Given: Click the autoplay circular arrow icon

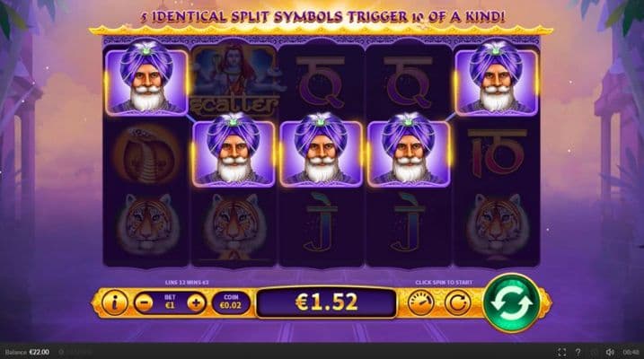Looking at the screenshot, I should coord(458,302).
